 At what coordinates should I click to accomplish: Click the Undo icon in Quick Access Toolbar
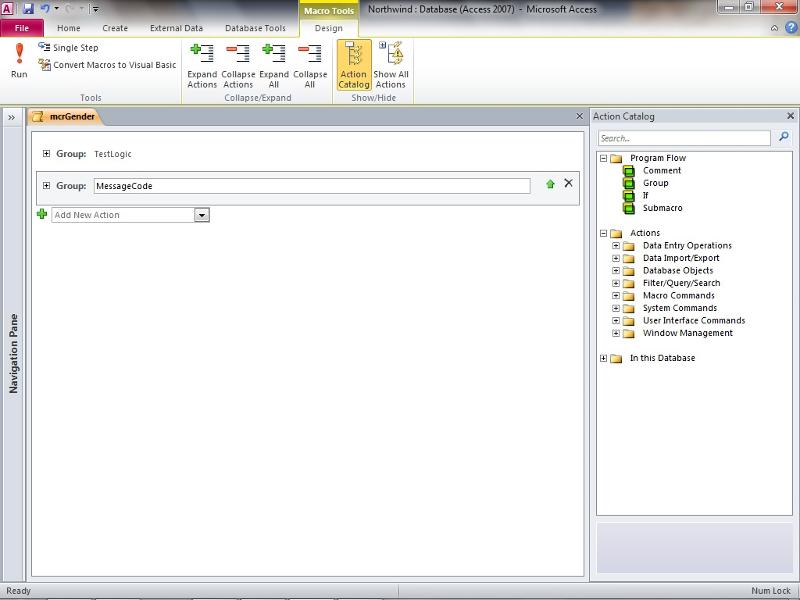tap(45, 9)
